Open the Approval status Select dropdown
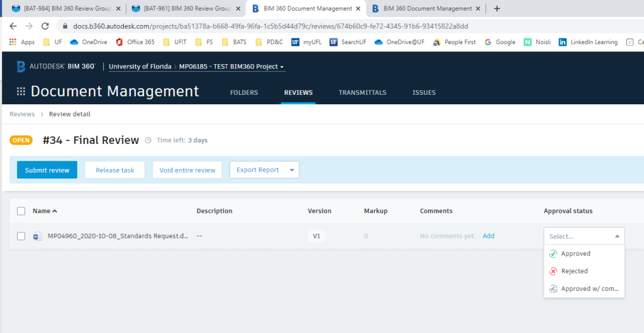The image size is (644, 333). 584,236
